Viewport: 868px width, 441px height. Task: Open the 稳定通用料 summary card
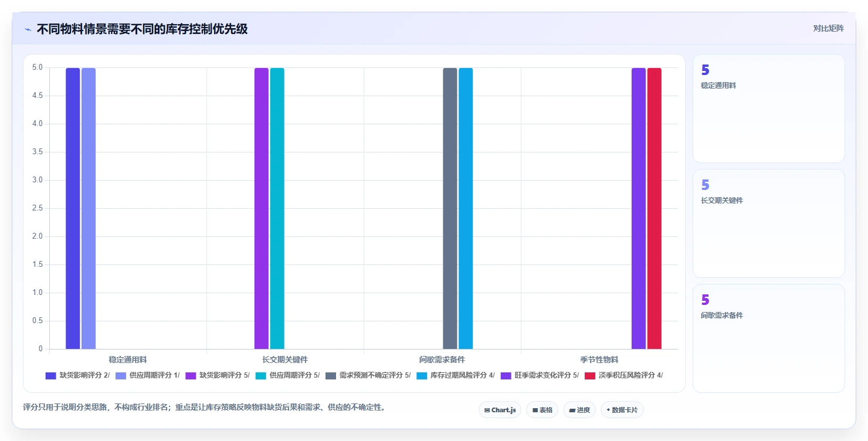click(769, 108)
